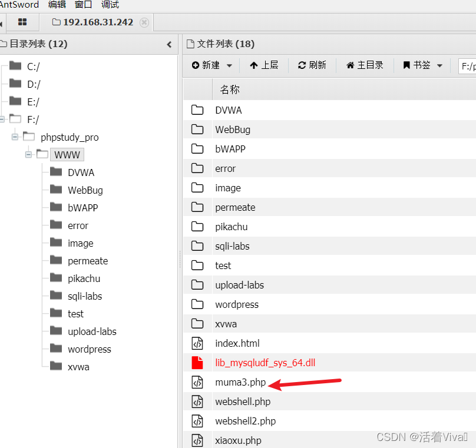This screenshot has height=448, width=476.
Task: Click muma3.php code file icon
Action: point(197,382)
